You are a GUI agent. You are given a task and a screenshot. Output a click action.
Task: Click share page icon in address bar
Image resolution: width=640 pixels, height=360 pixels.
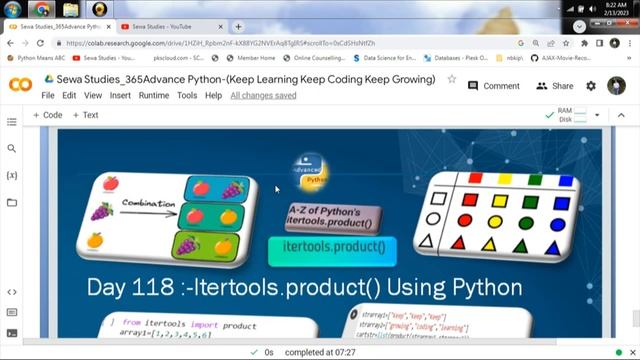click(x=551, y=43)
